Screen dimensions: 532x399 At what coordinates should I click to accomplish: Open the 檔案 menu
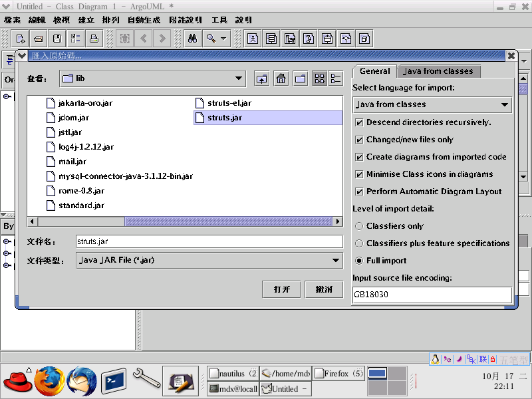coord(13,20)
